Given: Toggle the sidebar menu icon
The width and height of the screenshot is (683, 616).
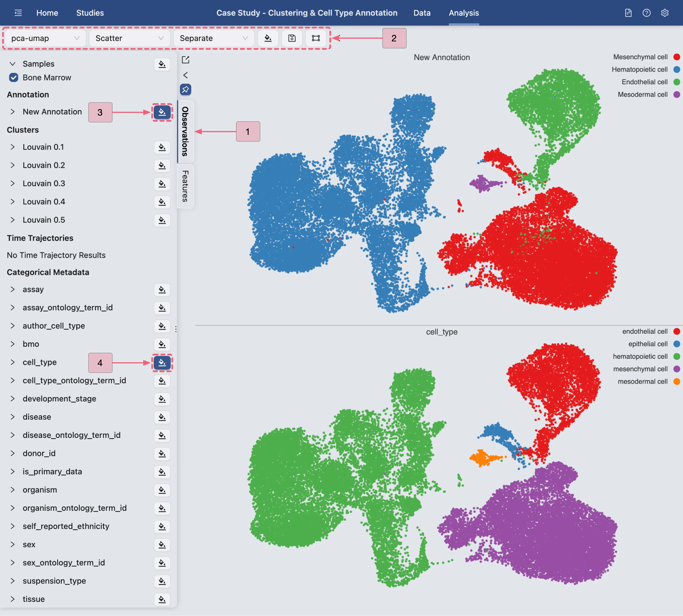Looking at the screenshot, I should [x=18, y=13].
